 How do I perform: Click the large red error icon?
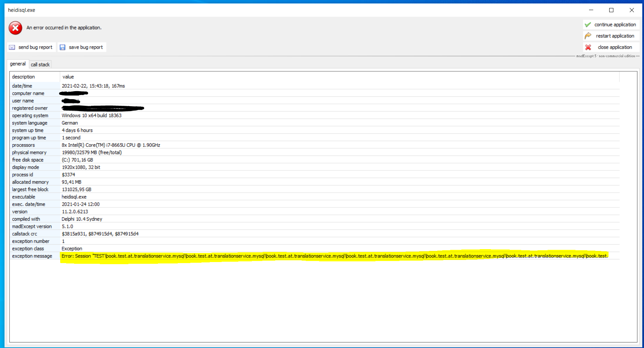(15, 28)
